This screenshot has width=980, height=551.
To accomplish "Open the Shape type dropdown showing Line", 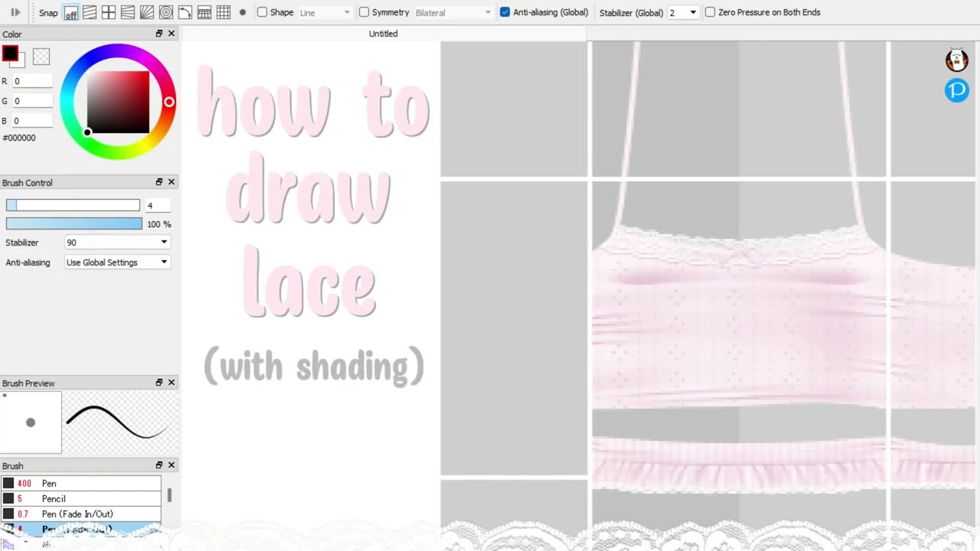I will [325, 13].
